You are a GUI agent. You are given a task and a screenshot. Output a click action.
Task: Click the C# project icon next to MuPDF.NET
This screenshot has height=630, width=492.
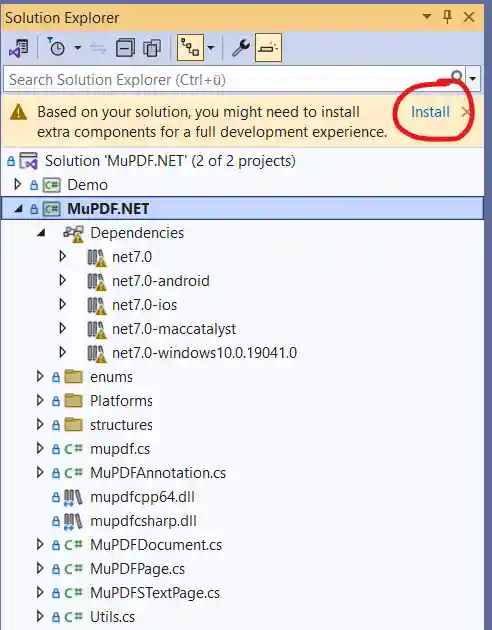point(51,209)
